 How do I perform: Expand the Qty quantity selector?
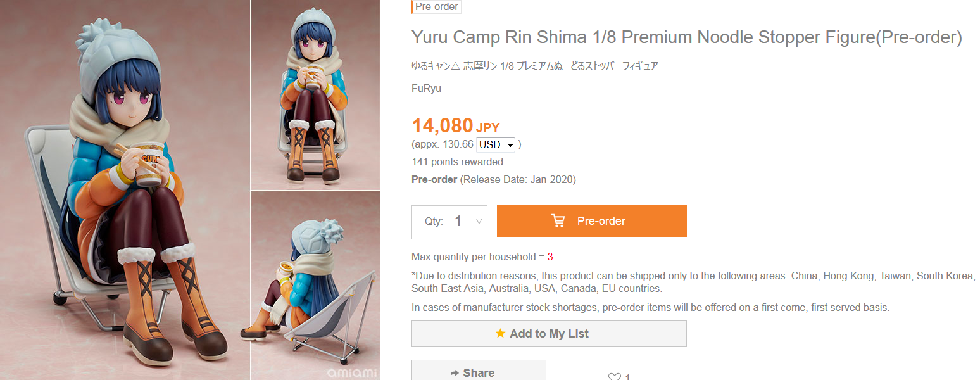pos(479,222)
